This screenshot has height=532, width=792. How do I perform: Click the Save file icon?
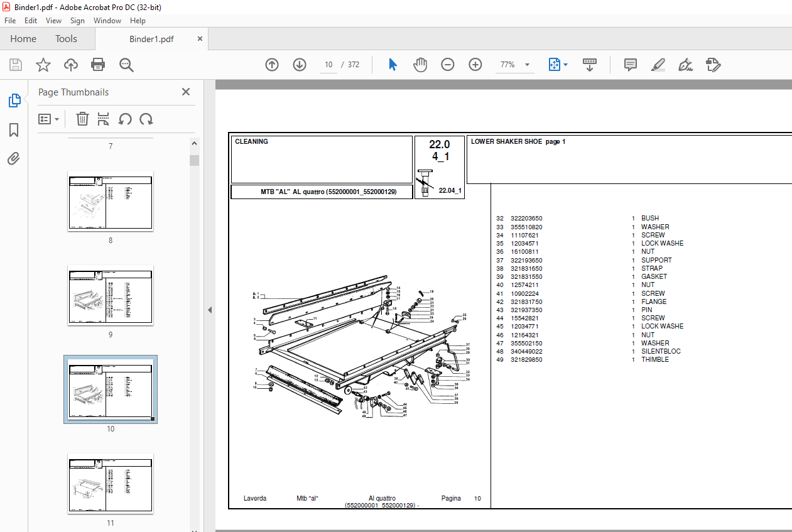pos(16,65)
